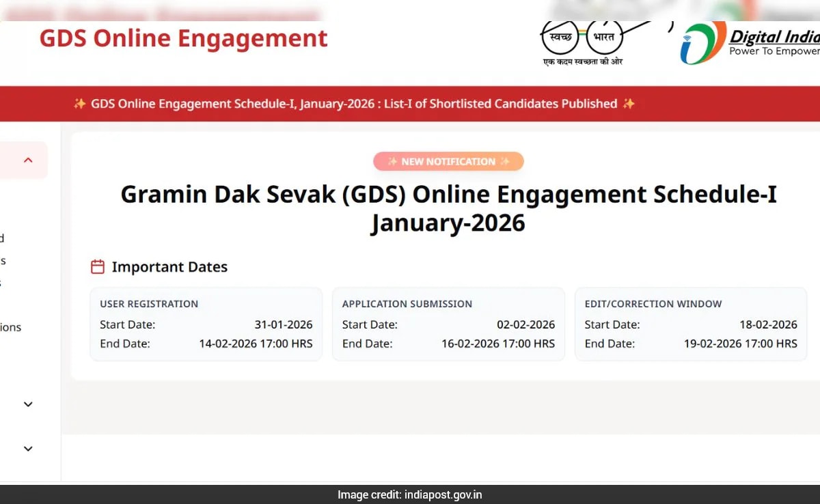Viewport: 820px width, 504px height.
Task: Expand the first collapsed sidebar section
Action: point(27,404)
